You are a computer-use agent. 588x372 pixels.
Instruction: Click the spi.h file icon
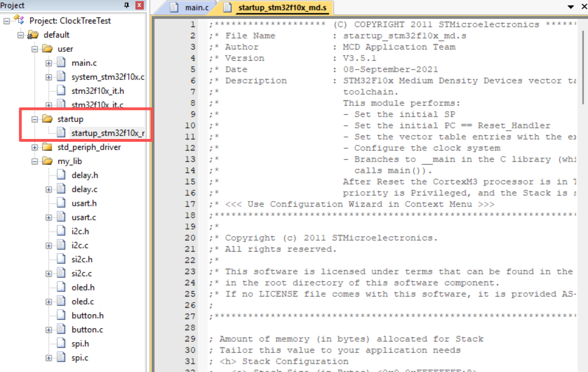61,343
